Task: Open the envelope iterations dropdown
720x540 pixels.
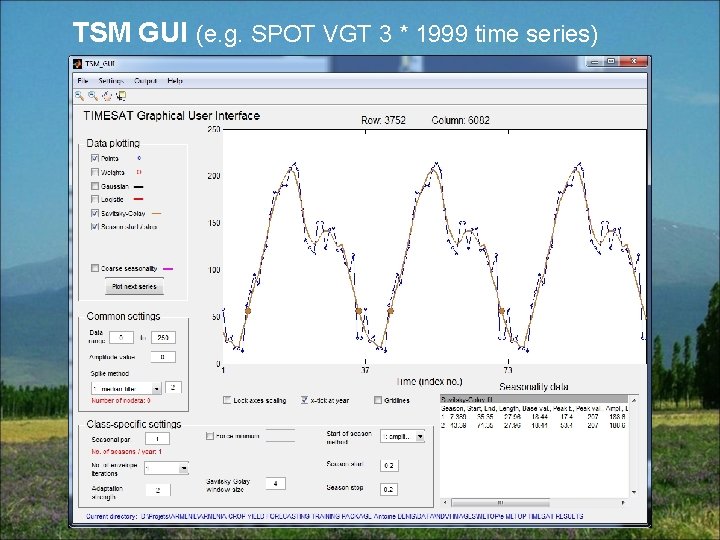Action: pos(183,468)
